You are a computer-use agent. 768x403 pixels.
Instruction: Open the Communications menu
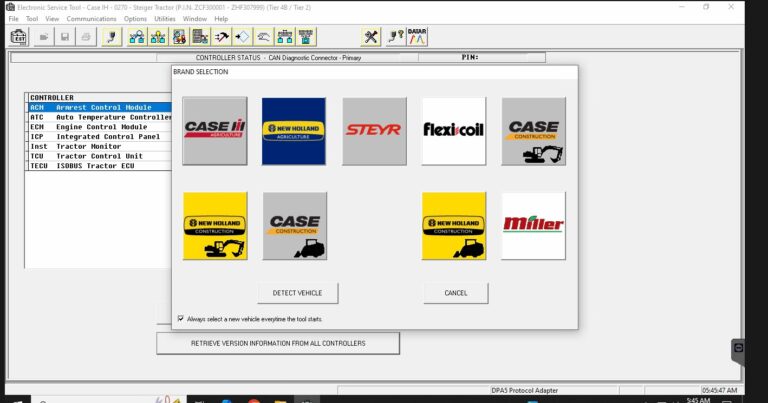[x=92, y=19]
